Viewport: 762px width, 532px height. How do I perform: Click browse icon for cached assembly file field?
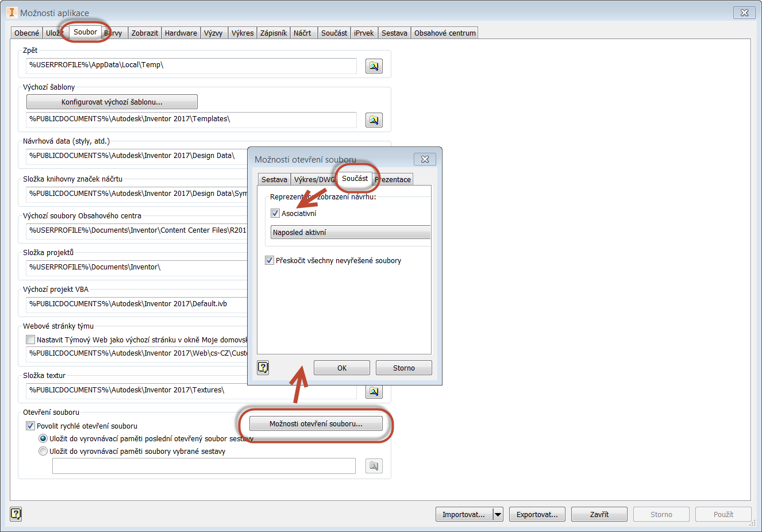(374, 466)
